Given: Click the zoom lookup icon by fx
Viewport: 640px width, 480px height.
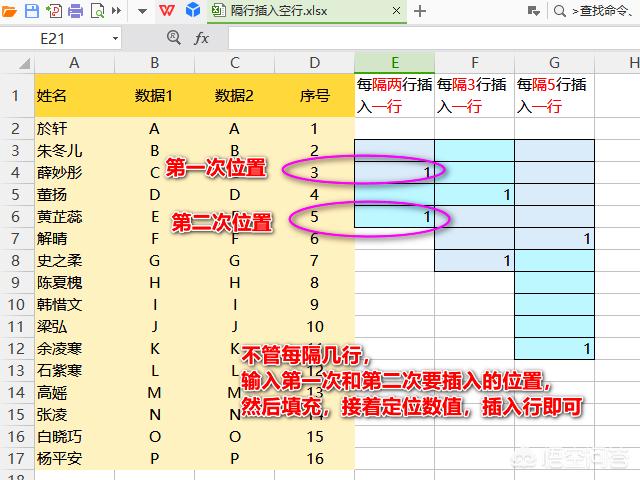Looking at the screenshot, I should pos(174,38).
